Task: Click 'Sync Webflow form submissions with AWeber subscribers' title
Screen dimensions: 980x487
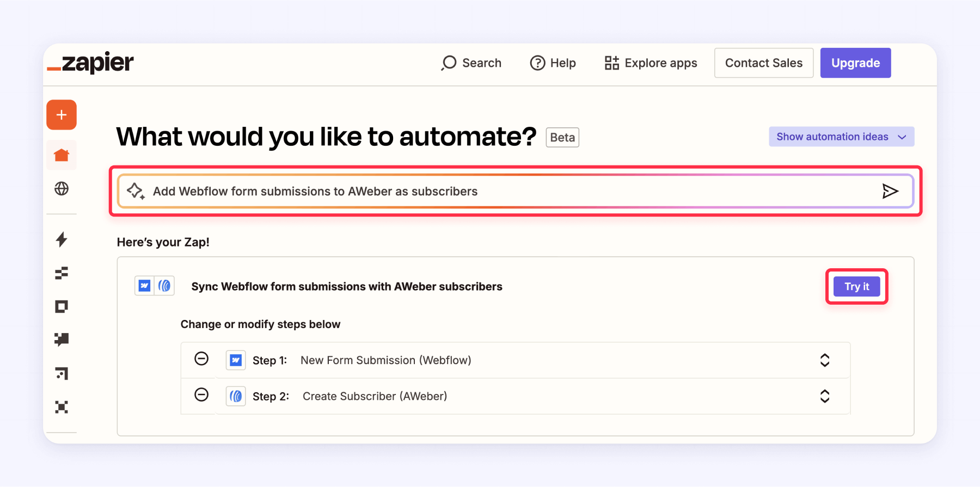Action: pyautogui.click(x=347, y=286)
